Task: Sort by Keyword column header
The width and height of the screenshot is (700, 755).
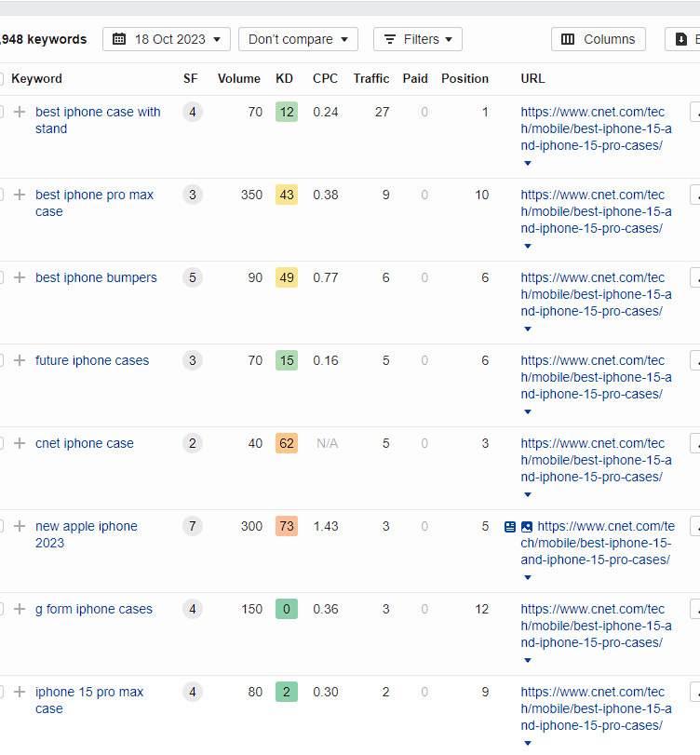Action: [x=36, y=78]
